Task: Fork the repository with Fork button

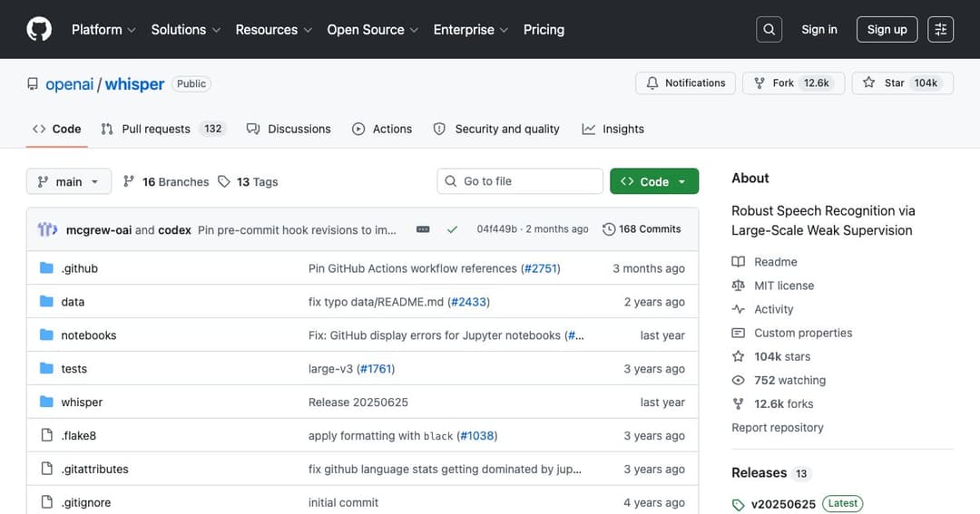Action: 793,83
